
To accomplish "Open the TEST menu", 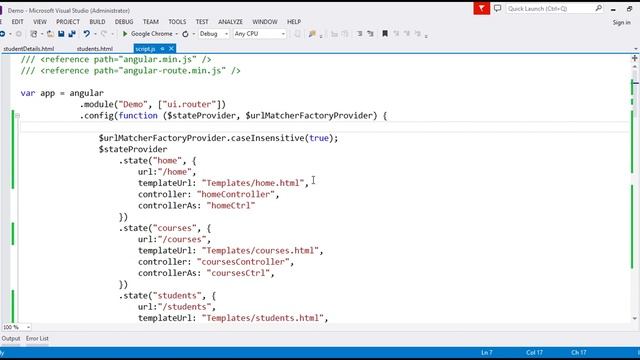I will click(202, 22).
